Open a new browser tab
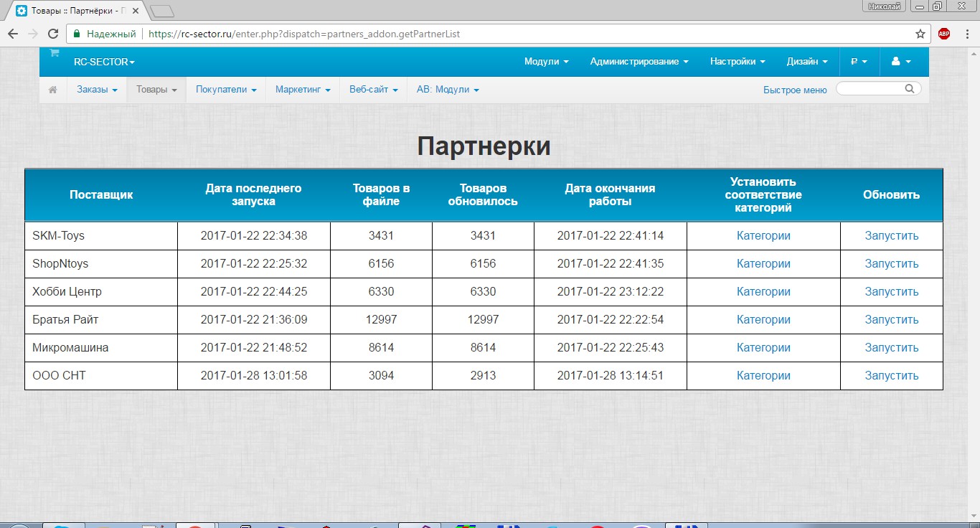The height and width of the screenshot is (528, 980). point(163,11)
